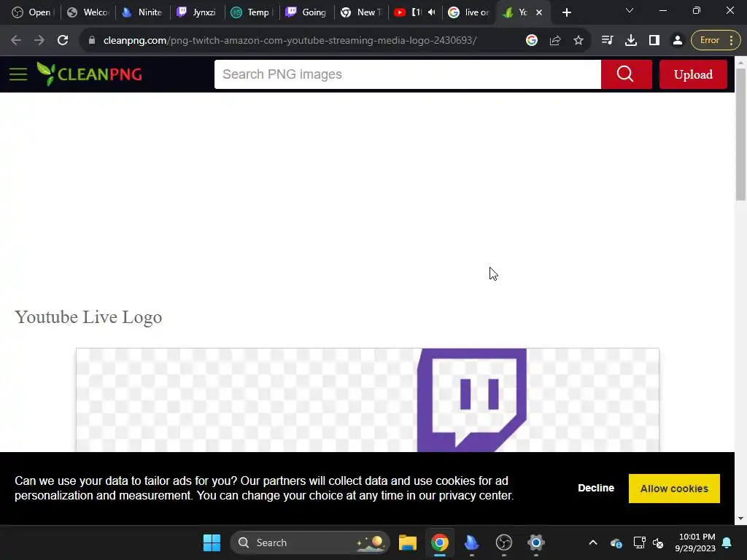Click the Twitch logo image preview
This screenshot has width=747, height=560.
(368, 400)
